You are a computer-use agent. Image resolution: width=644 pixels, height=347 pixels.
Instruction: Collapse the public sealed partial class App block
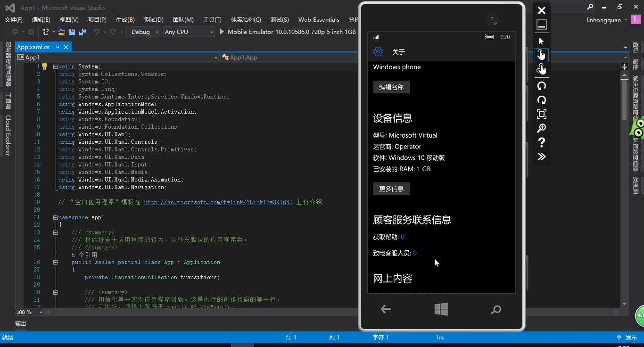point(55,262)
